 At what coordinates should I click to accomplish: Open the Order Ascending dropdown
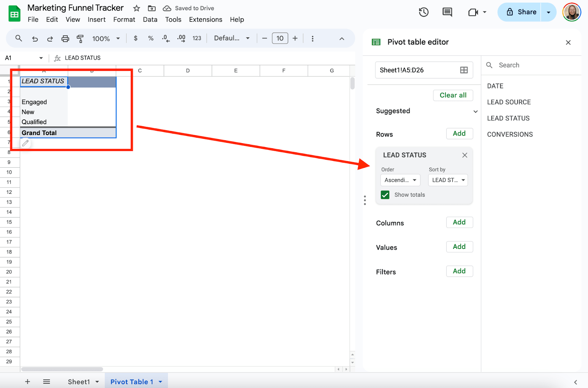(x=400, y=180)
